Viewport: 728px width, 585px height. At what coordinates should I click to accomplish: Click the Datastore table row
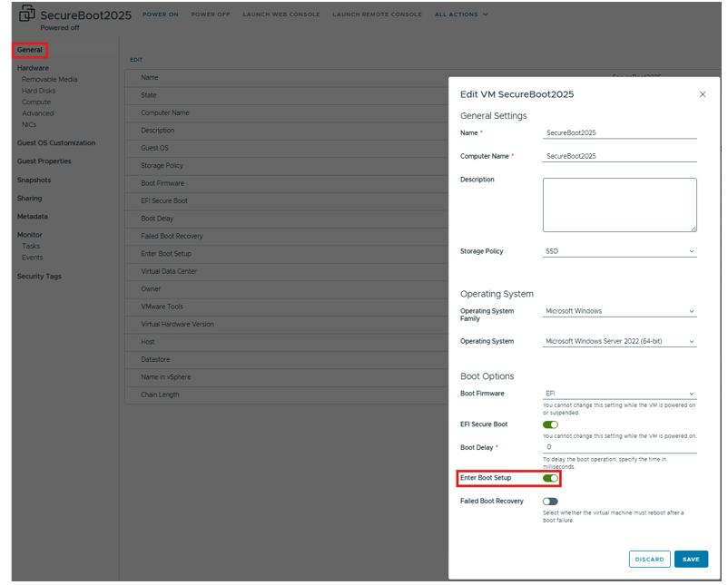(x=287, y=359)
